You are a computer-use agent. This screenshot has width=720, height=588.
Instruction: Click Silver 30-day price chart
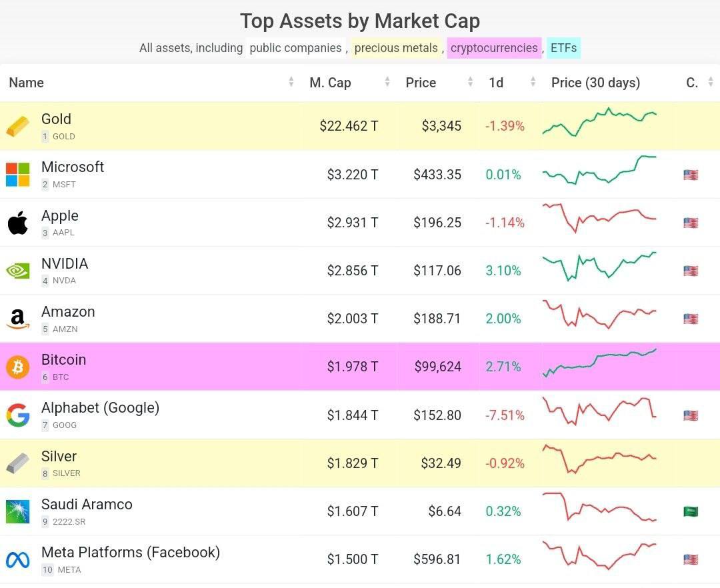tap(599, 459)
